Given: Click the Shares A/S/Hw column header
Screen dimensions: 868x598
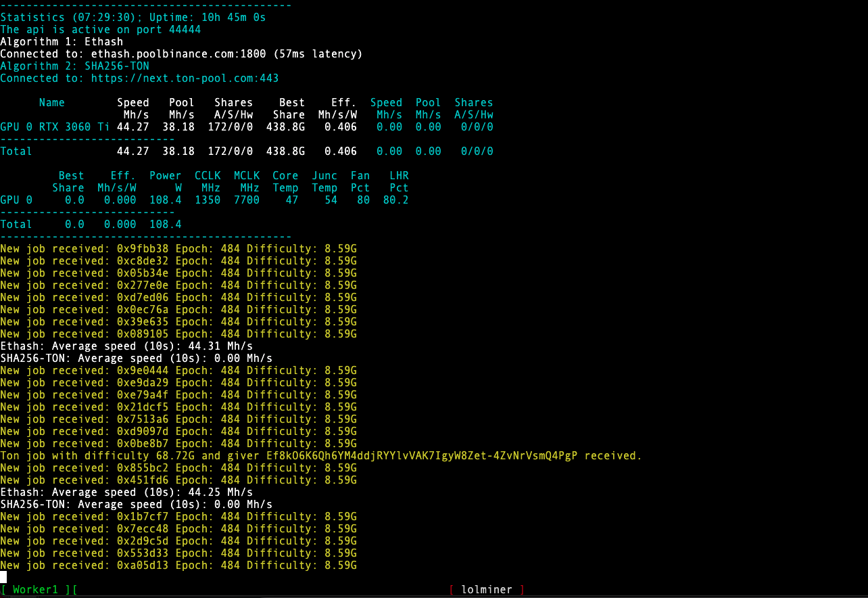Looking at the screenshot, I should pyautogui.click(x=233, y=108).
